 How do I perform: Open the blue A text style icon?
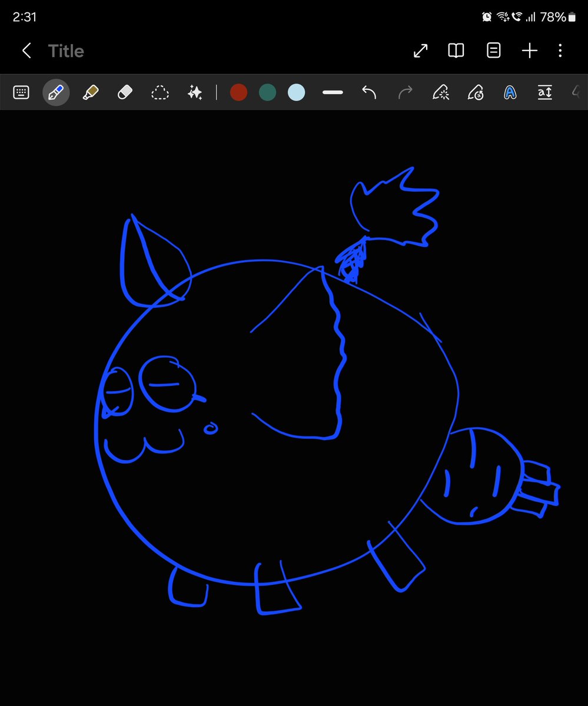point(510,92)
